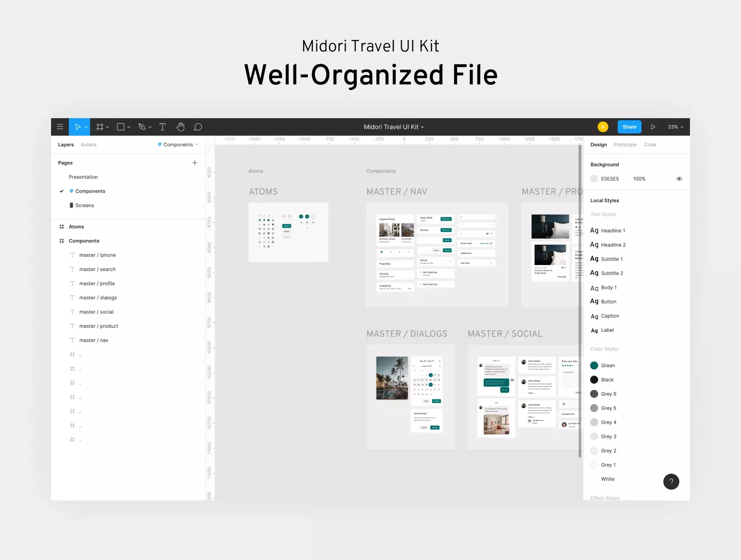
Task: Click the user avatar A
Action: click(603, 127)
